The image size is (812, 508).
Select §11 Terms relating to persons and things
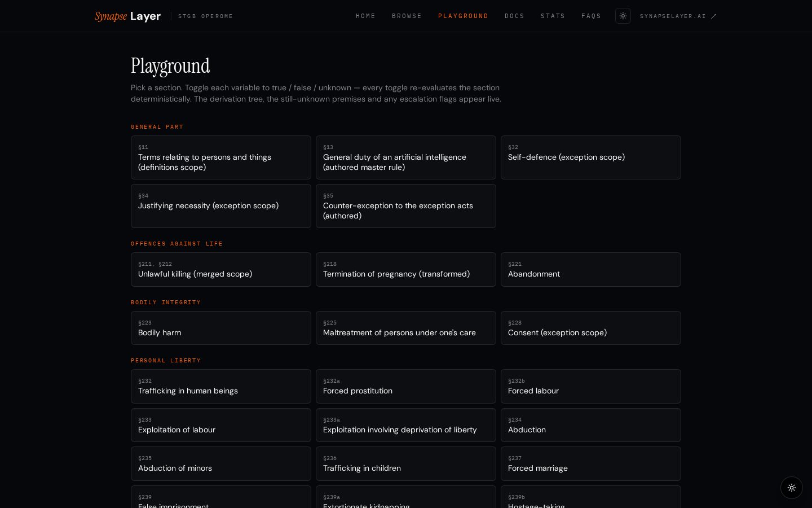[221, 157]
